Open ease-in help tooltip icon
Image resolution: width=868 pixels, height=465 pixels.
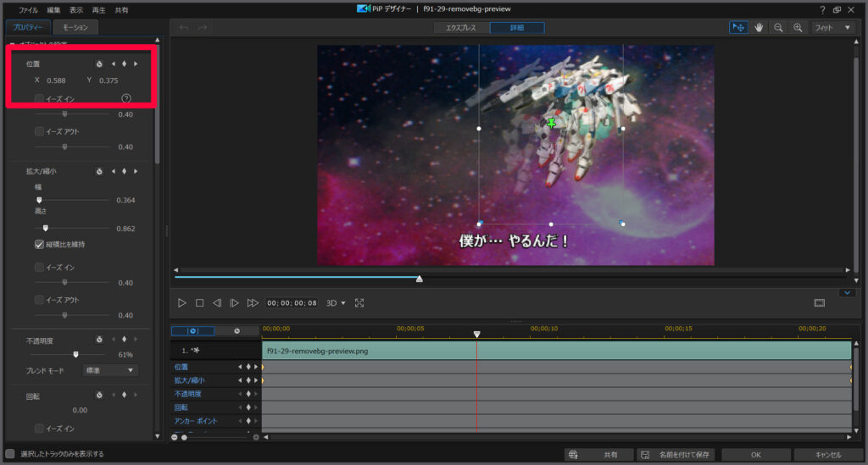click(126, 98)
